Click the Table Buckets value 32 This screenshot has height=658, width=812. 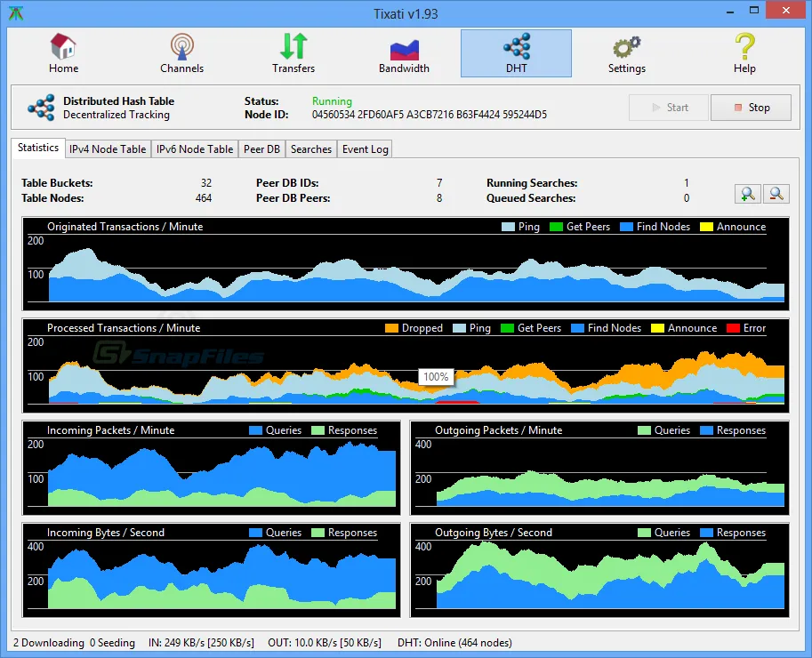click(206, 183)
